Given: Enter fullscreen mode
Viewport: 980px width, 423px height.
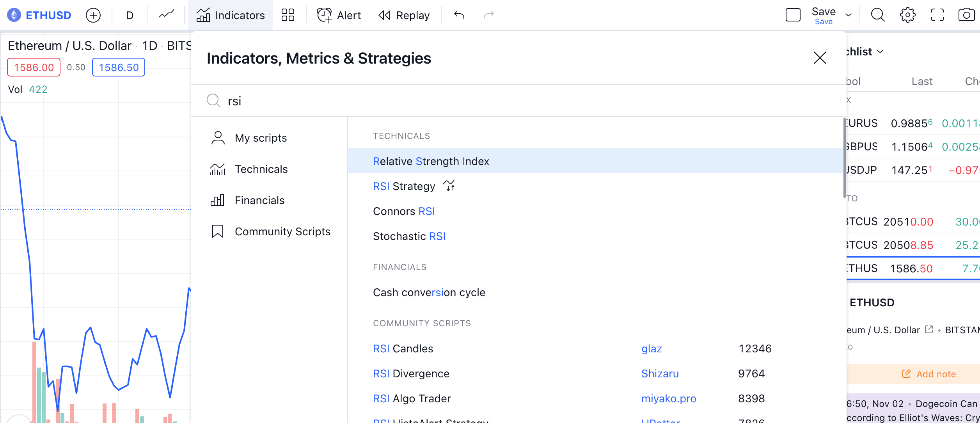Looking at the screenshot, I should coord(937,15).
